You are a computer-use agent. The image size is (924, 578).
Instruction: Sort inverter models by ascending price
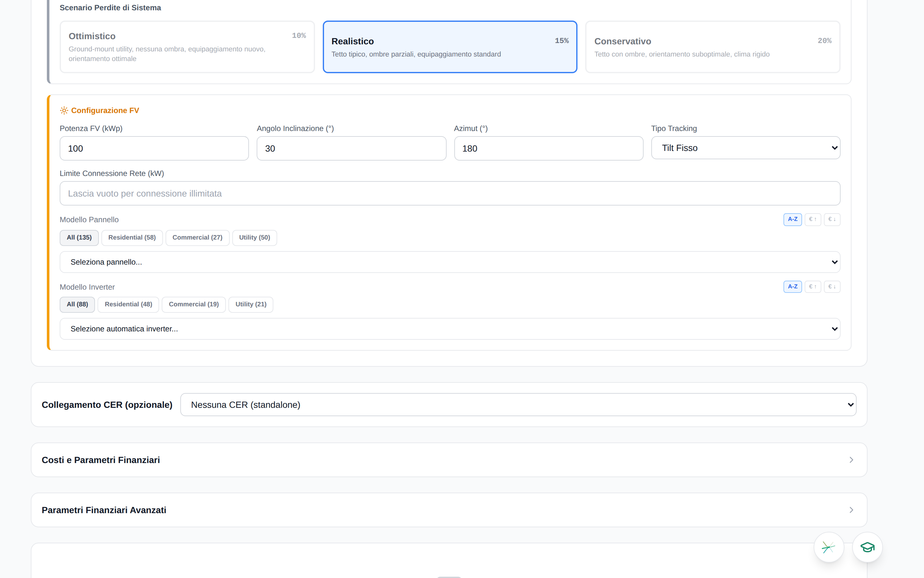[x=812, y=287]
